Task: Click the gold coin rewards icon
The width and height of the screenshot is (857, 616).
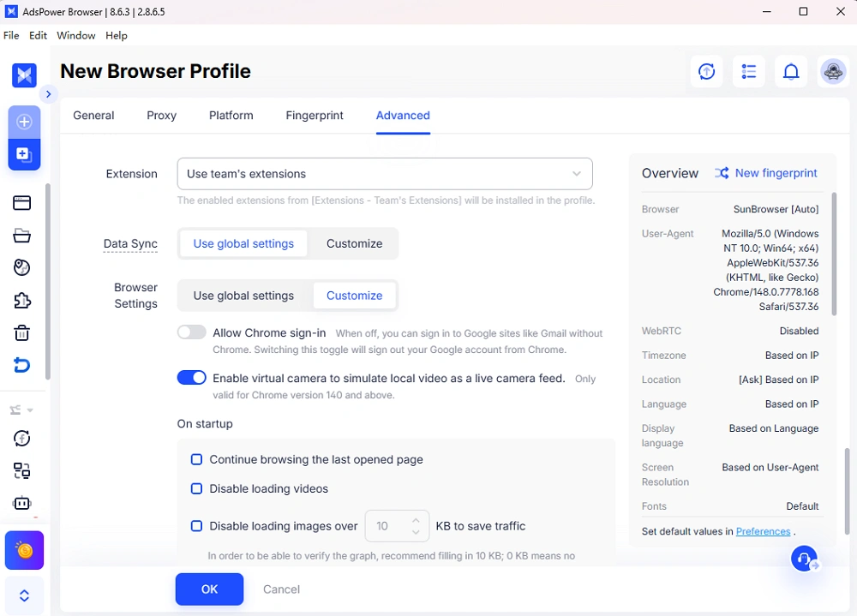Action: pos(24,550)
